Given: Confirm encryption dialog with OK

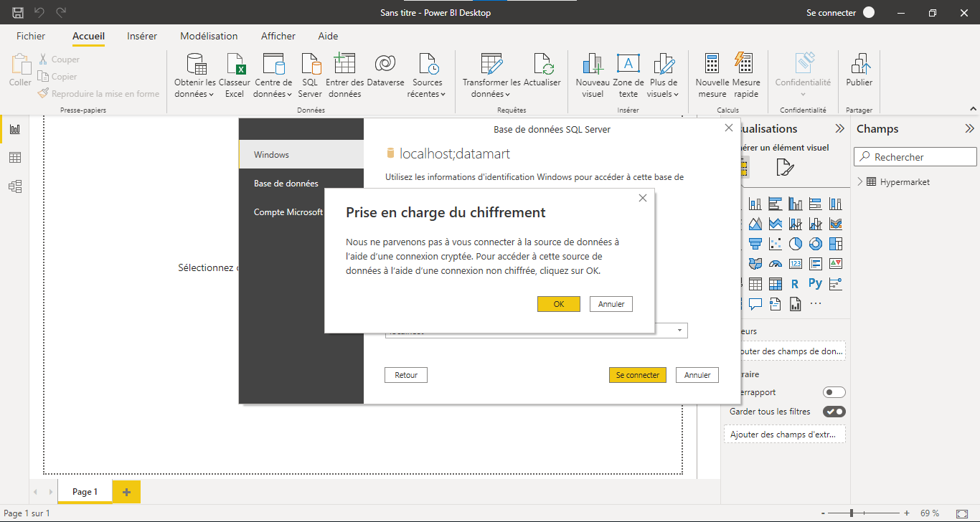Looking at the screenshot, I should pyautogui.click(x=558, y=304).
